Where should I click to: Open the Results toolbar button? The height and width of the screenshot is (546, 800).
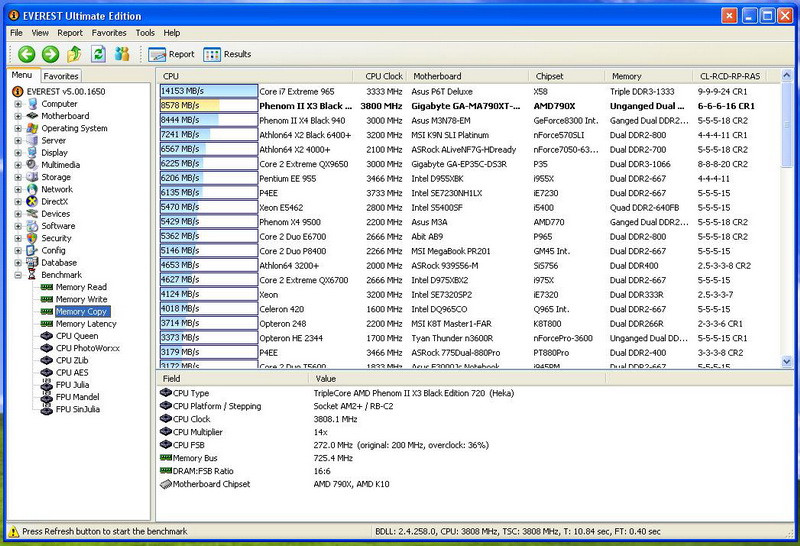click(227, 54)
